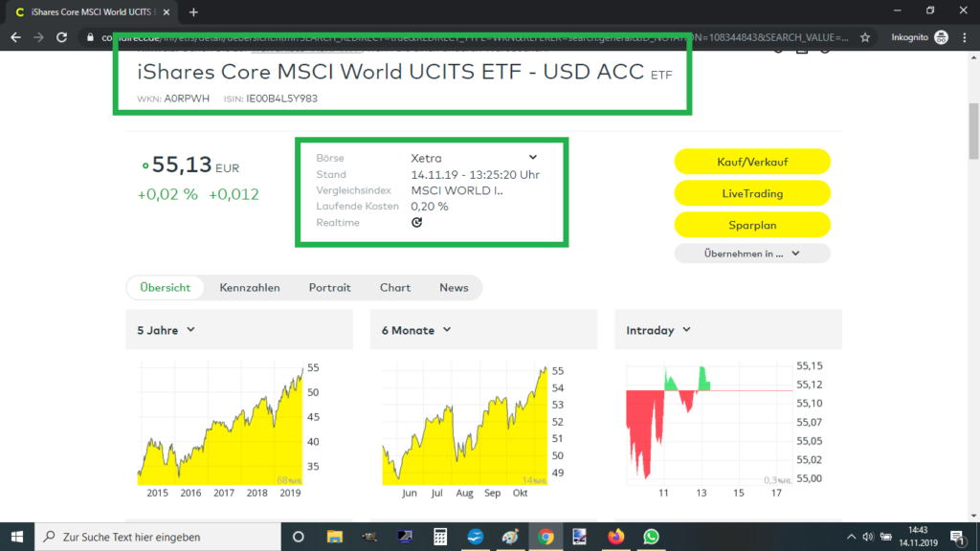Go to the Chart tab

[x=395, y=287]
